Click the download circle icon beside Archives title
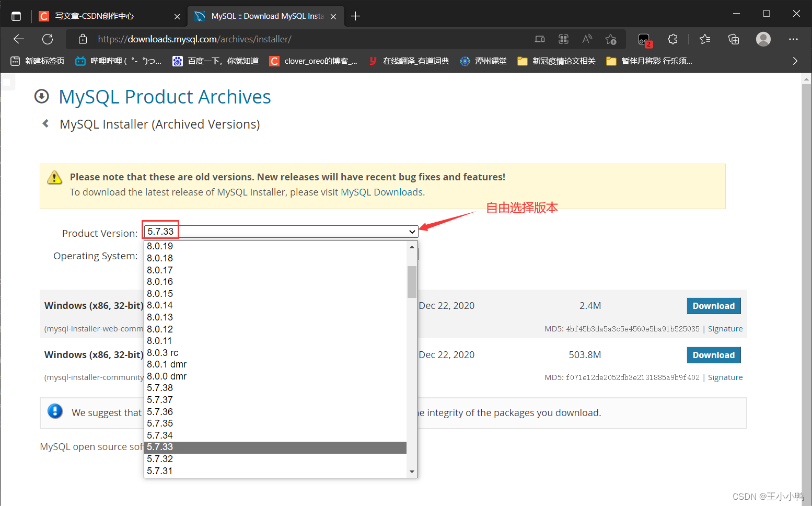 (41, 96)
